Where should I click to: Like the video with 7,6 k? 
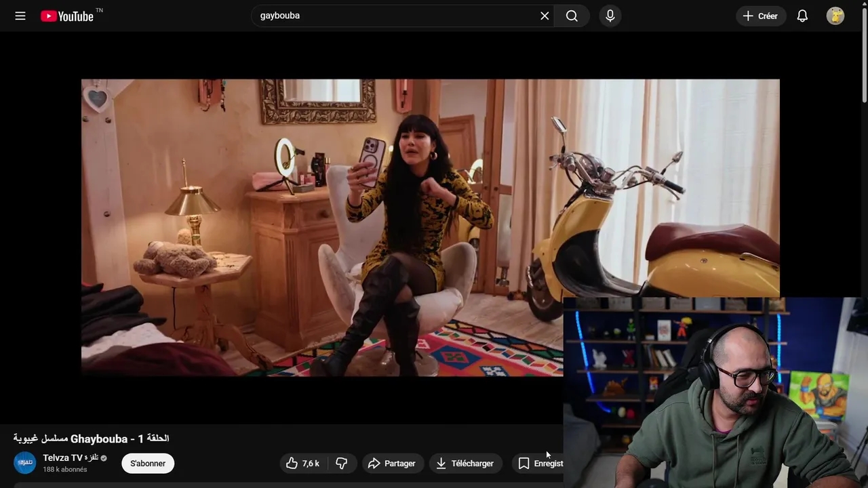coord(303,464)
